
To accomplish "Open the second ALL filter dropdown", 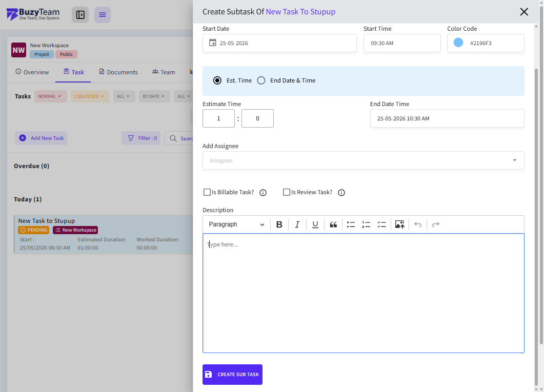I will (x=183, y=96).
